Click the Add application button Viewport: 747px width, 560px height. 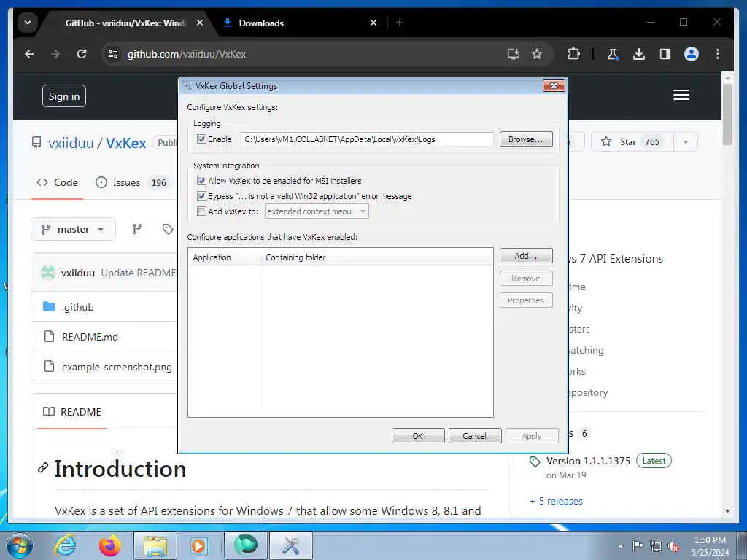[526, 256]
